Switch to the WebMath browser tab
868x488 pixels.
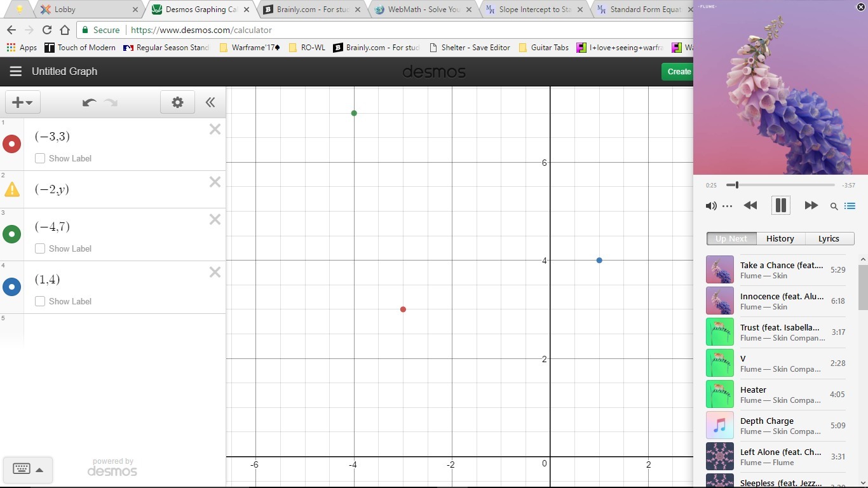(423, 10)
